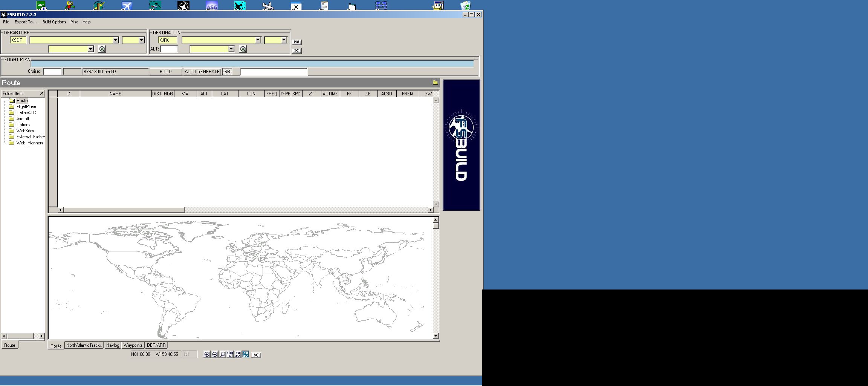Image resolution: width=868 pixels, height=386 pixels.
Task: Click the blue flight plan route field
Action: coord(252,64)
